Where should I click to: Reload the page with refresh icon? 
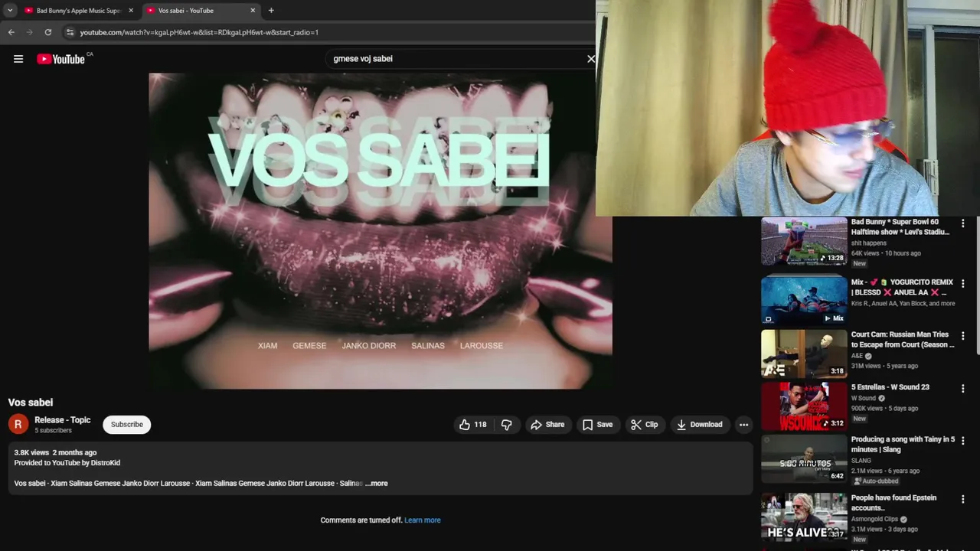coord(47,32)
